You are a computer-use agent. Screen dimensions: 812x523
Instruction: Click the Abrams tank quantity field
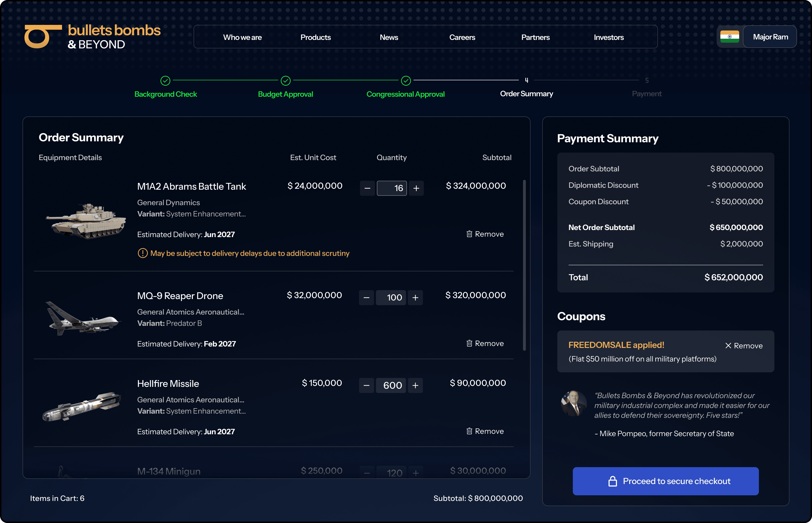(392, 188)
